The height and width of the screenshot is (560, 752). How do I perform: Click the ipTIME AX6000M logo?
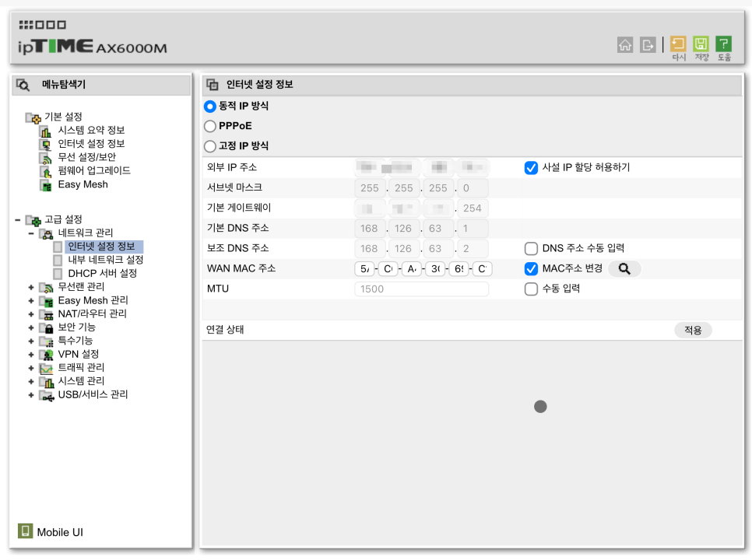pyautogui.click(x=93, y=47)
